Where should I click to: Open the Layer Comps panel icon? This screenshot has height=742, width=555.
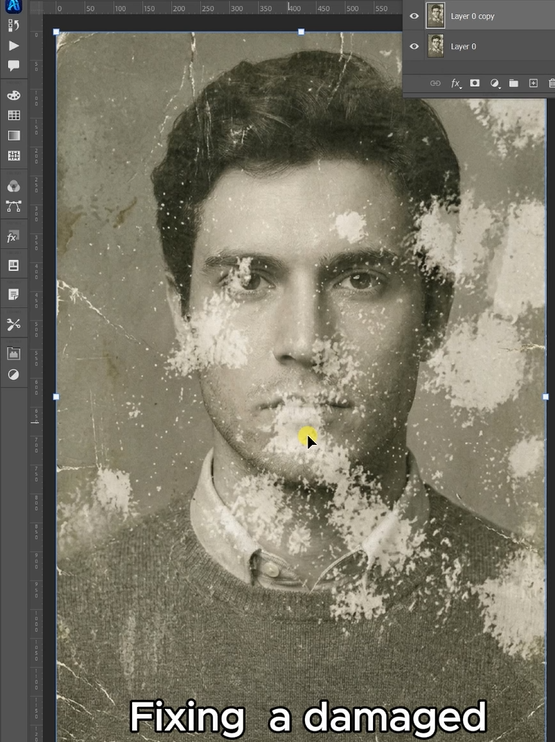(14, 265)
